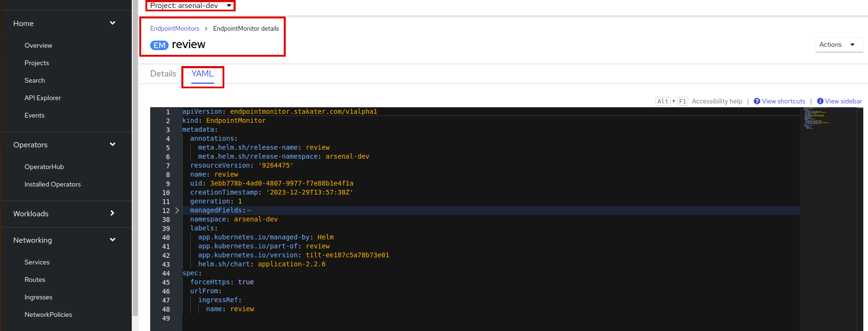Screen dimensions: 868x331
Task: Expand the Workloads navigation section
Action: coord(112,213)
